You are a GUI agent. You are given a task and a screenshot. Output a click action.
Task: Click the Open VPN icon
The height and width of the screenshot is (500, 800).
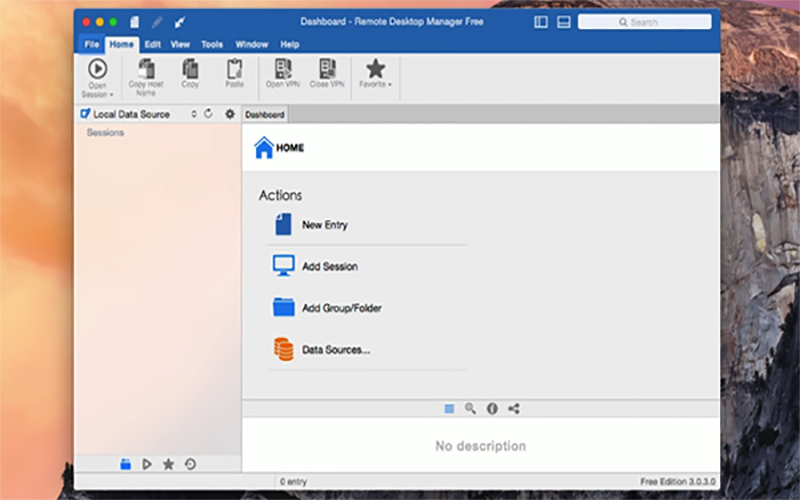pyautogui.click(x=283, y=68)
